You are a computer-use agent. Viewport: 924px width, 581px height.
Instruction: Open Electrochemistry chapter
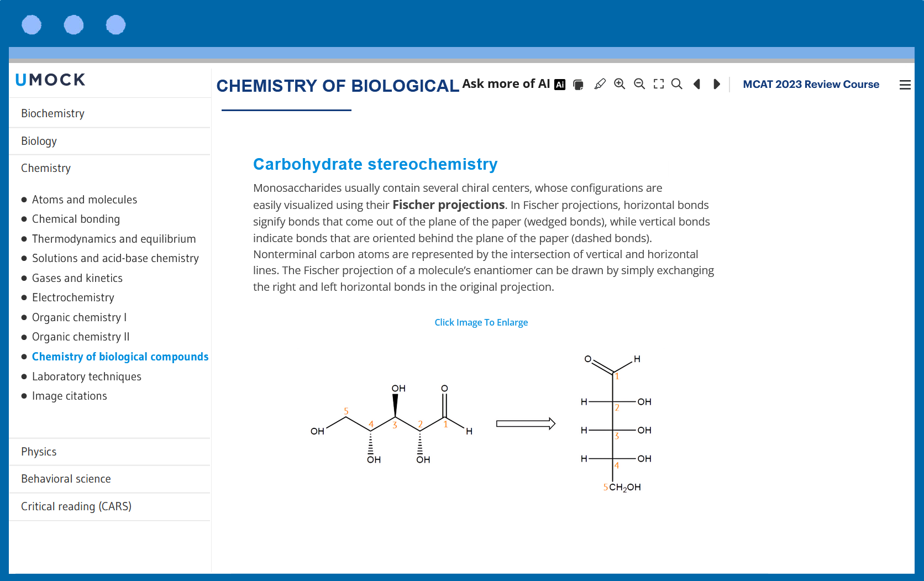click(73, 297)
